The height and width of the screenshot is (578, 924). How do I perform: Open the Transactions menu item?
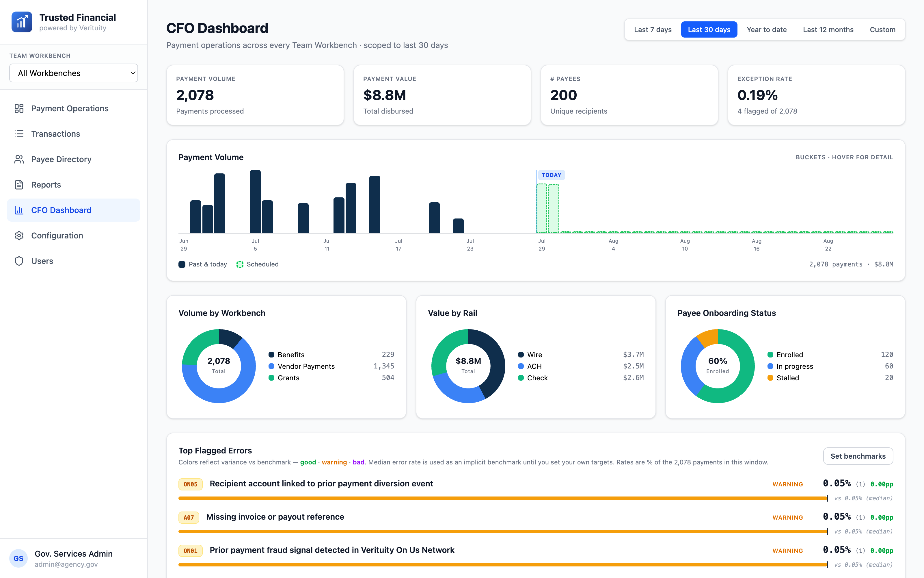click(x=74, y=134)
